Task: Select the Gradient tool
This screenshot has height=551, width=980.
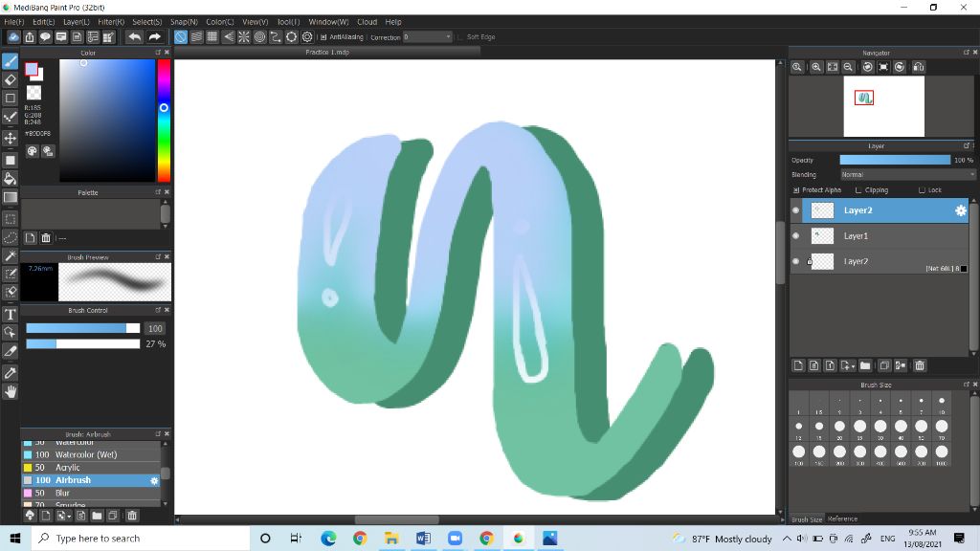Action: point(10,197)
